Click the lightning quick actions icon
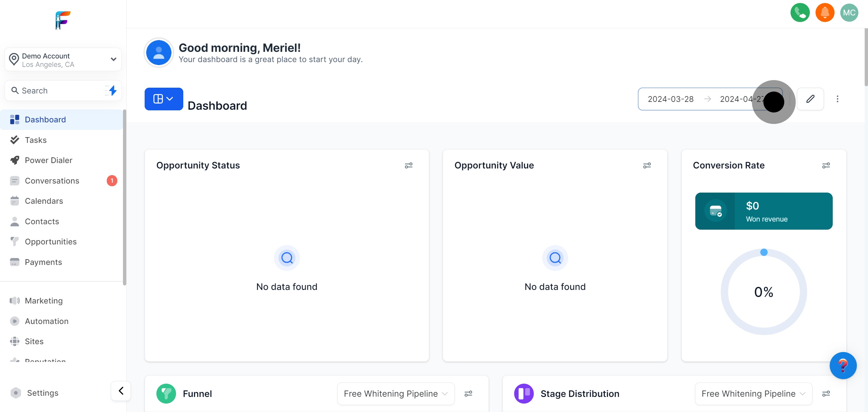868x412 pixels. pyautogui.click(x=112, y=91)
